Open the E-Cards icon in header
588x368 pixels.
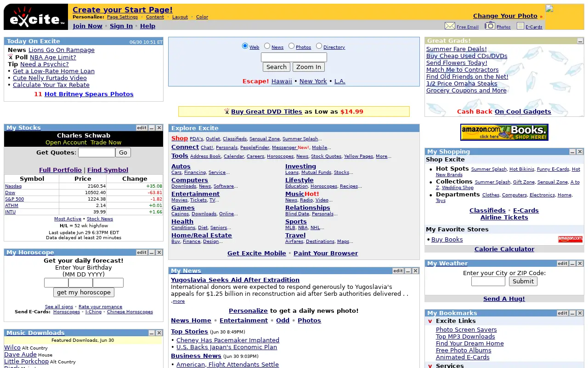(520, 26)
